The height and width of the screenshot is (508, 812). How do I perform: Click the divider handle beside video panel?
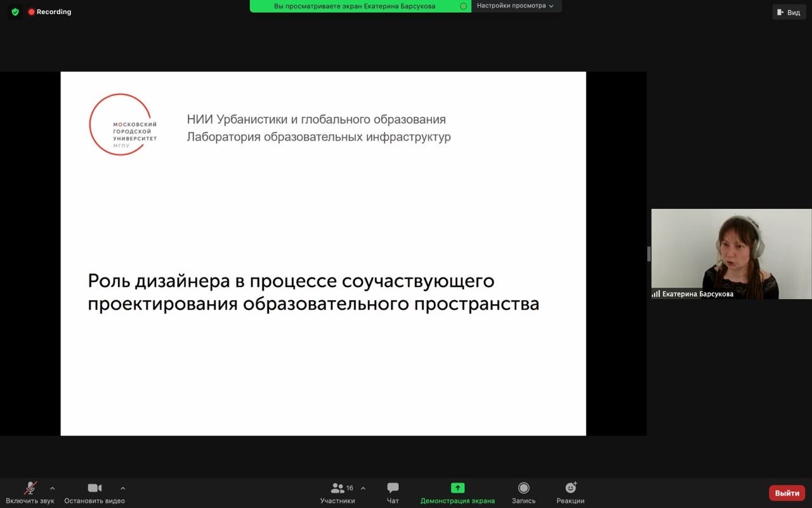click(x=648, y=254)
